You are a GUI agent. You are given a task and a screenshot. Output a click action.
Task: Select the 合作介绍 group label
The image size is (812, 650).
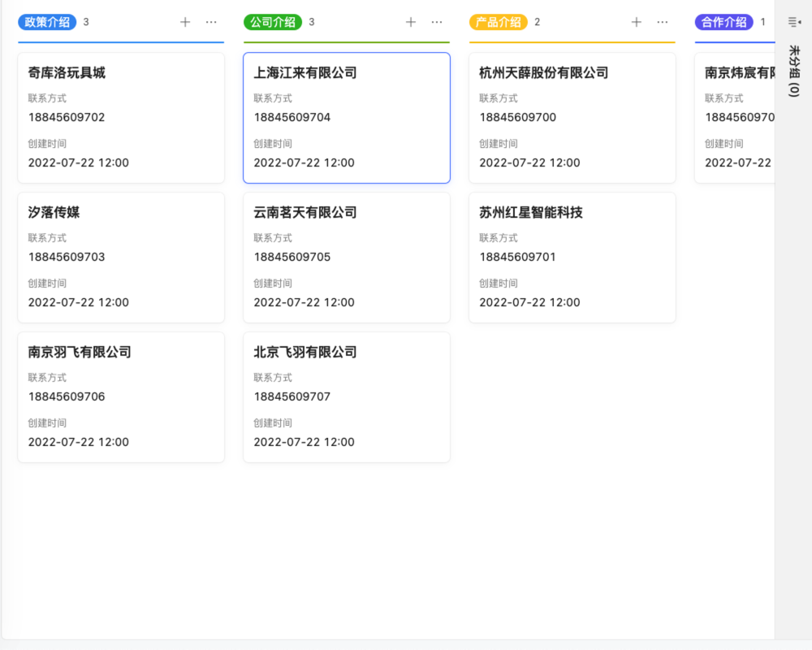pyautogui.click(x=723, y=22)
